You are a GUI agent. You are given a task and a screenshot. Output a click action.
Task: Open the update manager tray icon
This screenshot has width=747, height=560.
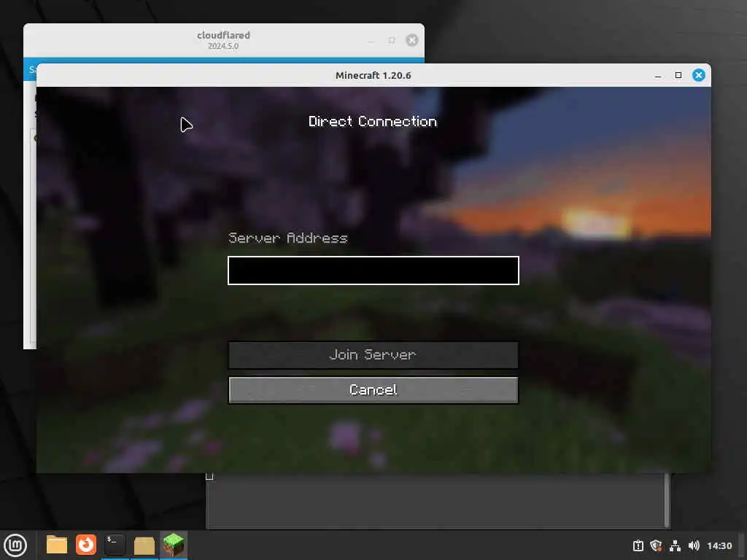pos(638,545)
